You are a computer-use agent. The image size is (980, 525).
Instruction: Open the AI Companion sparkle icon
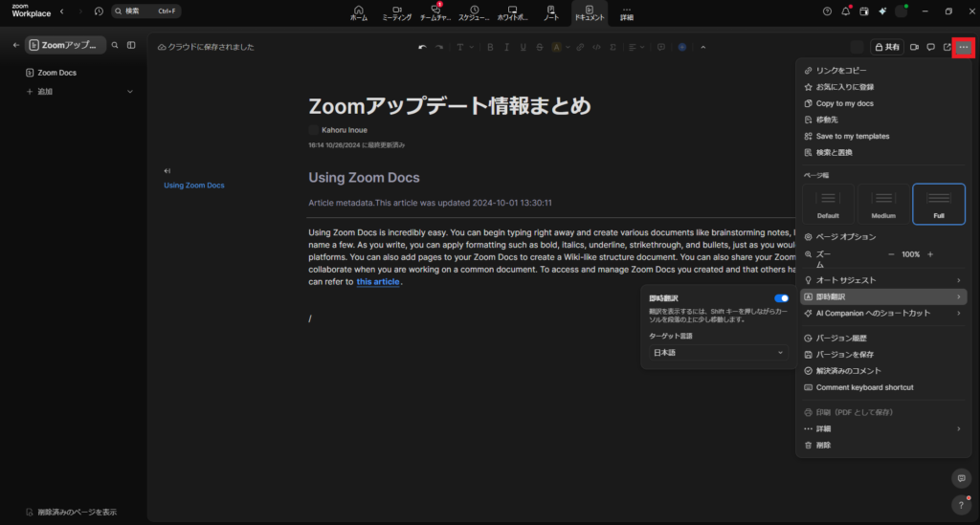click(881, 11)
